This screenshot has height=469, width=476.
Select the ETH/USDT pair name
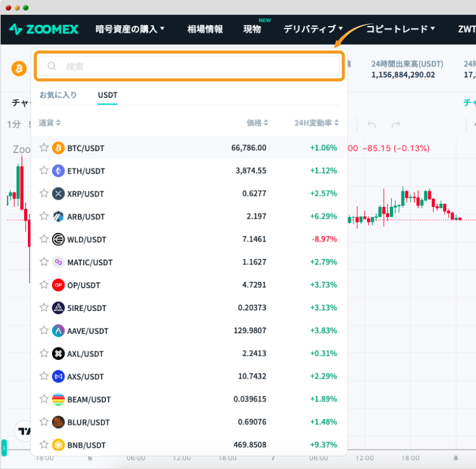[x=86, y=171]
